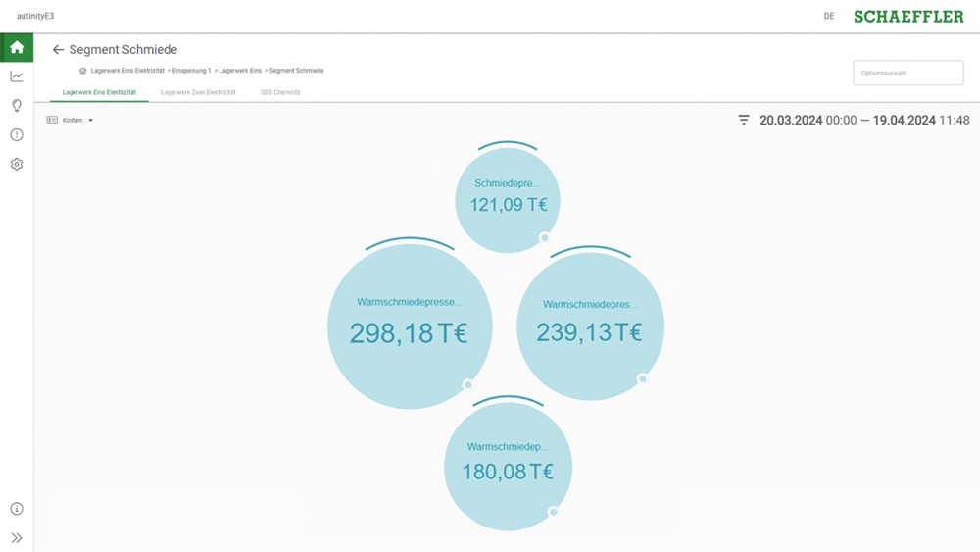Switch to Lagerwerk Zwei Elektrizität tab

[198, 92]
